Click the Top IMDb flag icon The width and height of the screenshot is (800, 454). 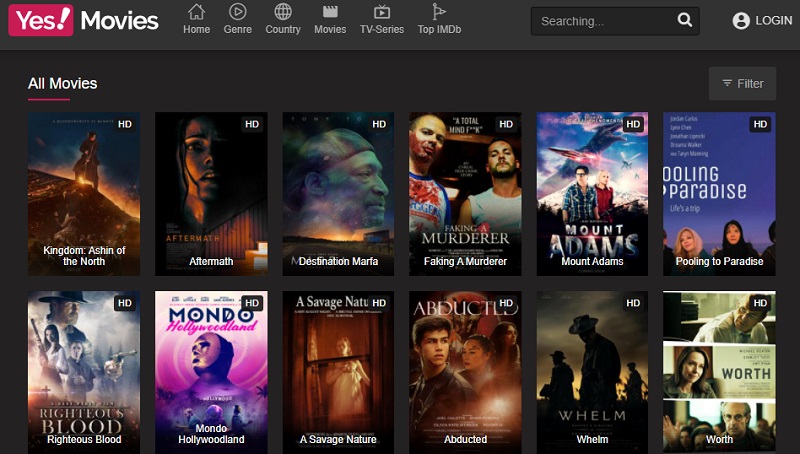click(439, 11)
